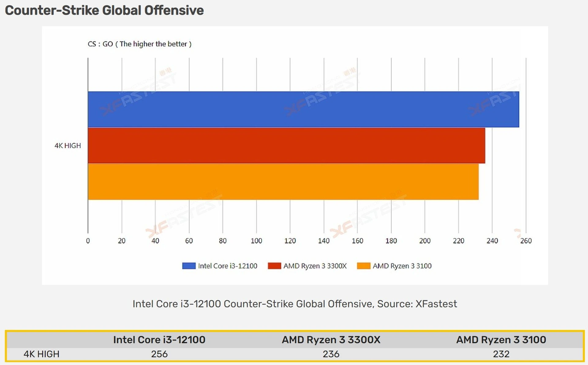
Task: Click the x-axis tick label 240
Action: pos(492,241)
